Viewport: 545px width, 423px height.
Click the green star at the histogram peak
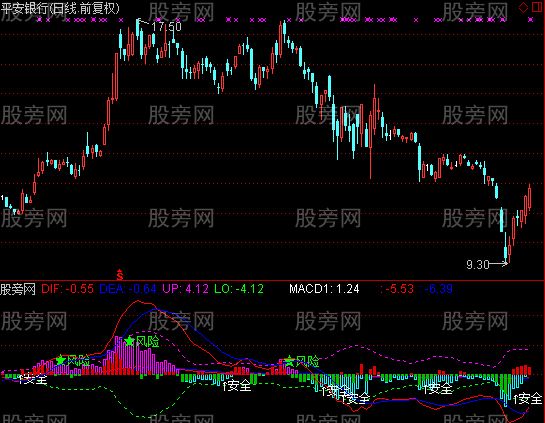click(129, 341)
